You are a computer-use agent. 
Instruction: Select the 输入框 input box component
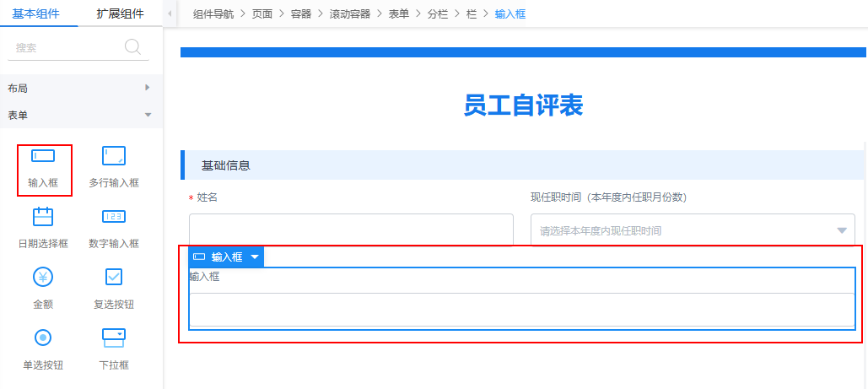click(44, 169)
